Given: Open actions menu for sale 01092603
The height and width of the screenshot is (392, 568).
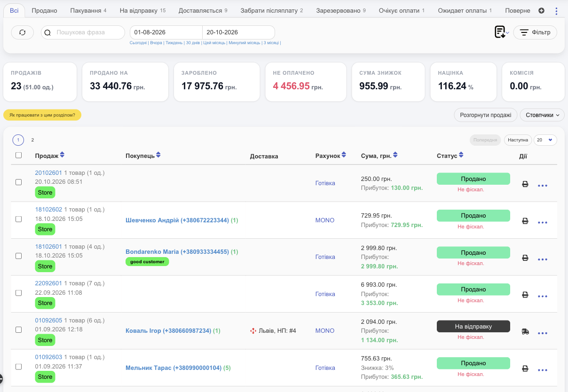Looking at the screenshot, I should (x=543, y=370).
